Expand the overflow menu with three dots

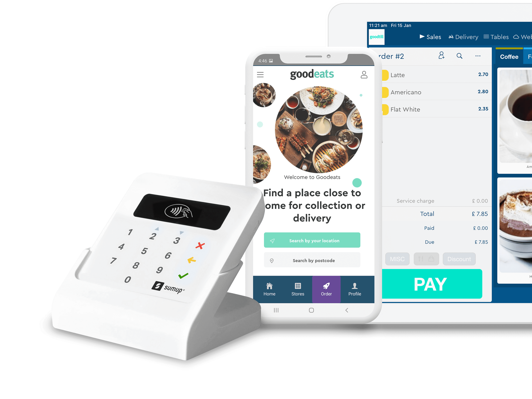pos(477,56)
